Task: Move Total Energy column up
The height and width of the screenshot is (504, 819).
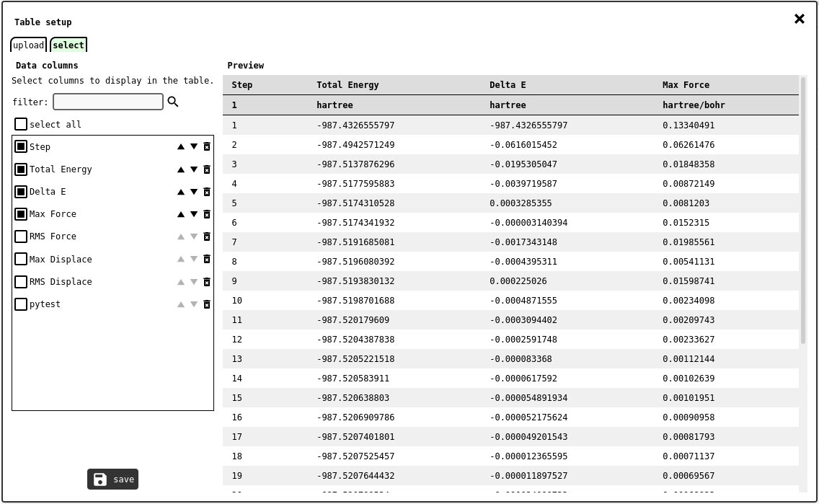Action: tap(181, 169)
